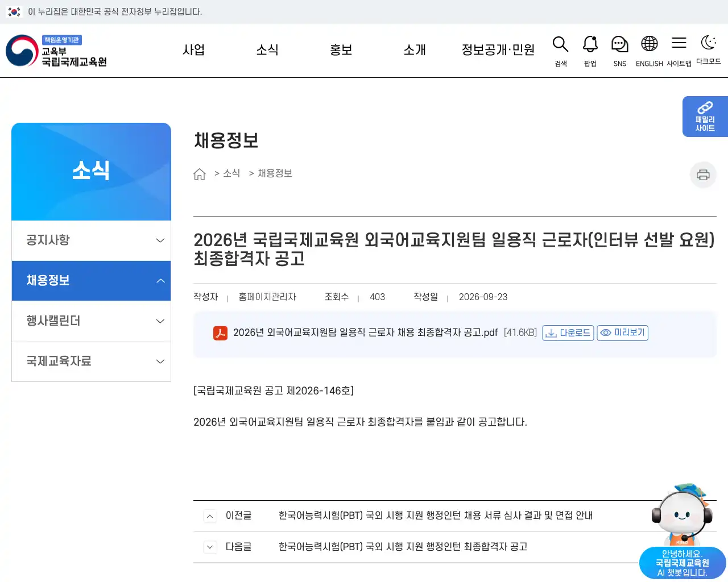Image resolution: width=728 pixels, height=582 pixels.
Task: Collapse the 채용정보 sidebar chevron
Action: click(160, 281)
